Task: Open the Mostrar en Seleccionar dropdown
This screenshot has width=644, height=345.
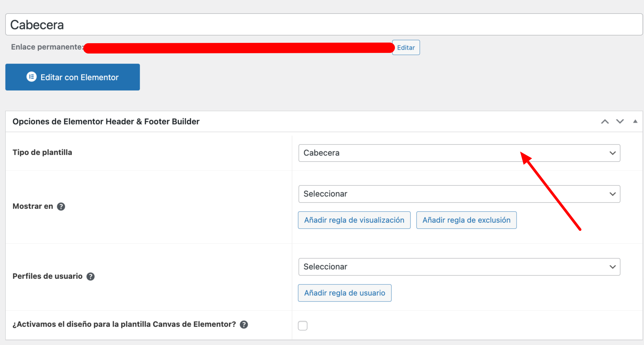Action: pos(459,194)
